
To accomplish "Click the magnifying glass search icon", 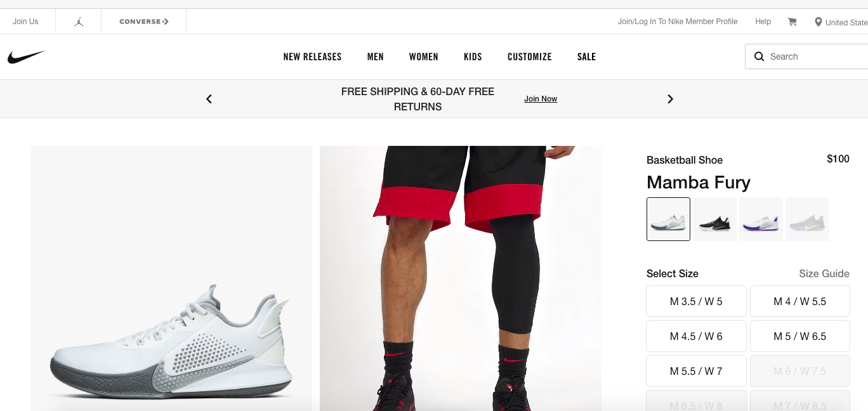I will (759, 56).
